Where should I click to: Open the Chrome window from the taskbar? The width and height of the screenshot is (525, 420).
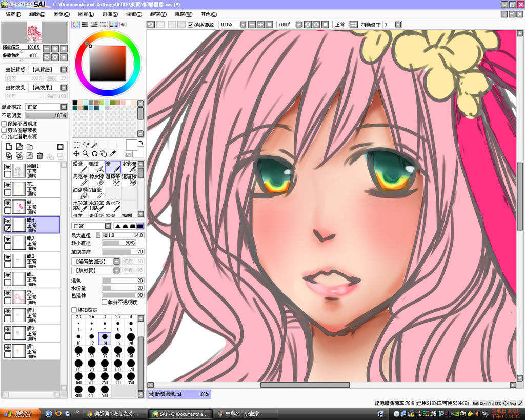114,414
